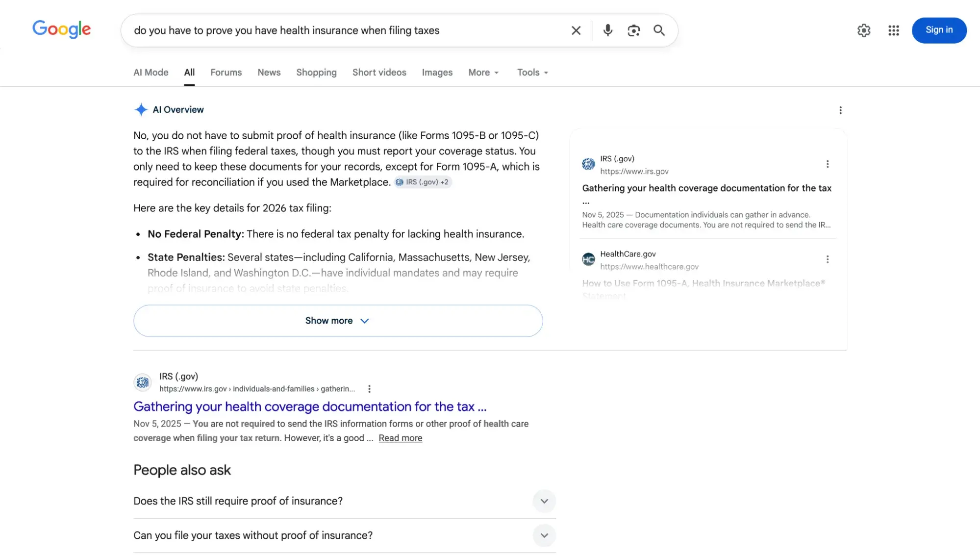Switch to Forums tab
This screenshot has width=980, height=555.
coord(226,72)
